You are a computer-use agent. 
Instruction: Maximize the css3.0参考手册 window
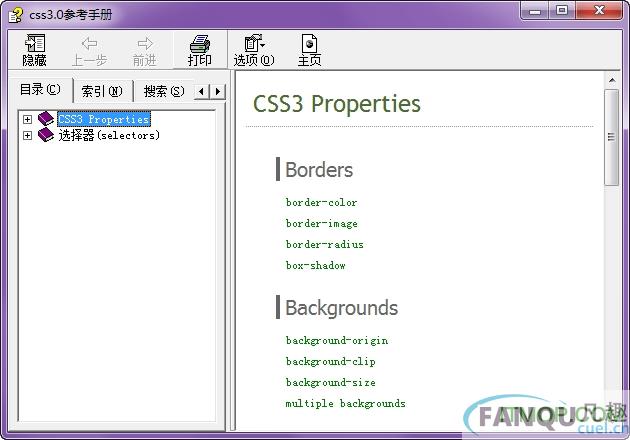(x=562, y=10)
